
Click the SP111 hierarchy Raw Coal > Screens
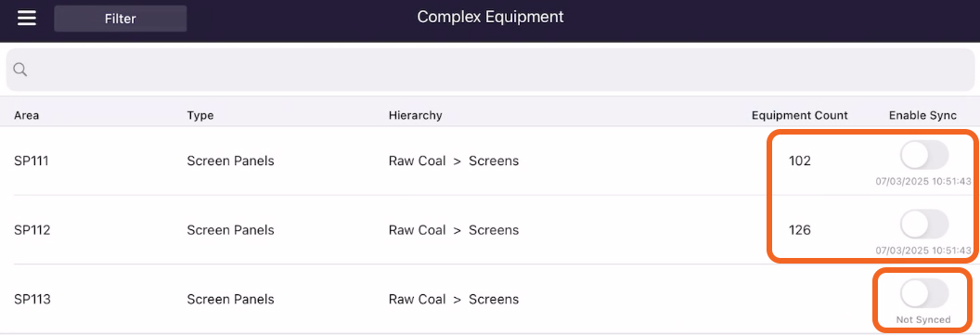pyautogui.click(x=454, y=161)
